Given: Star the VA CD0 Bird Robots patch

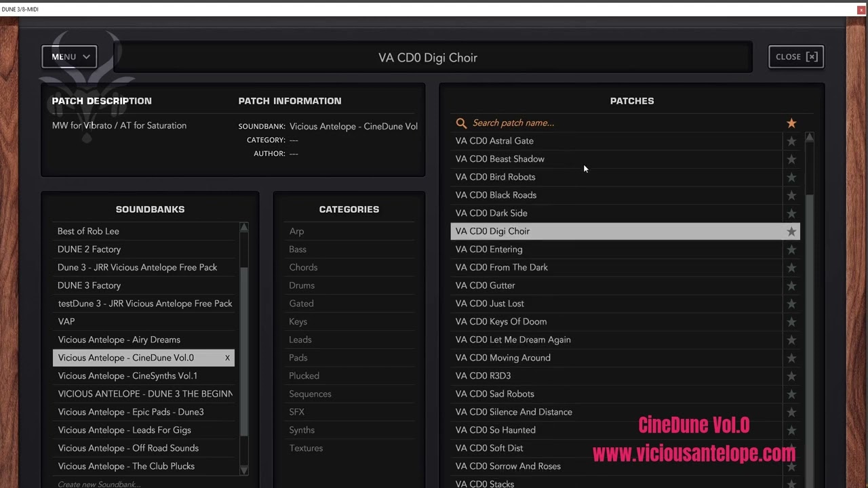Looking at the screenshot, I should click(791, 177).
